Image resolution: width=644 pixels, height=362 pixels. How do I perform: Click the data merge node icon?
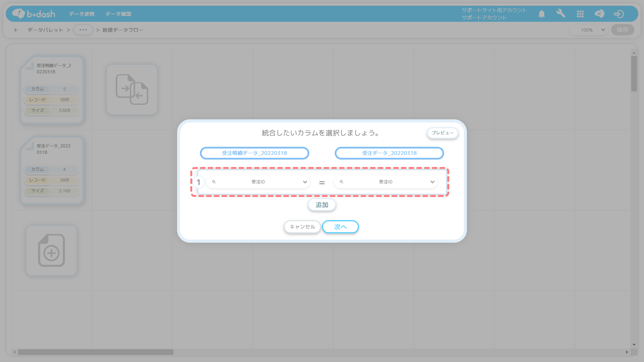[132, 89]
